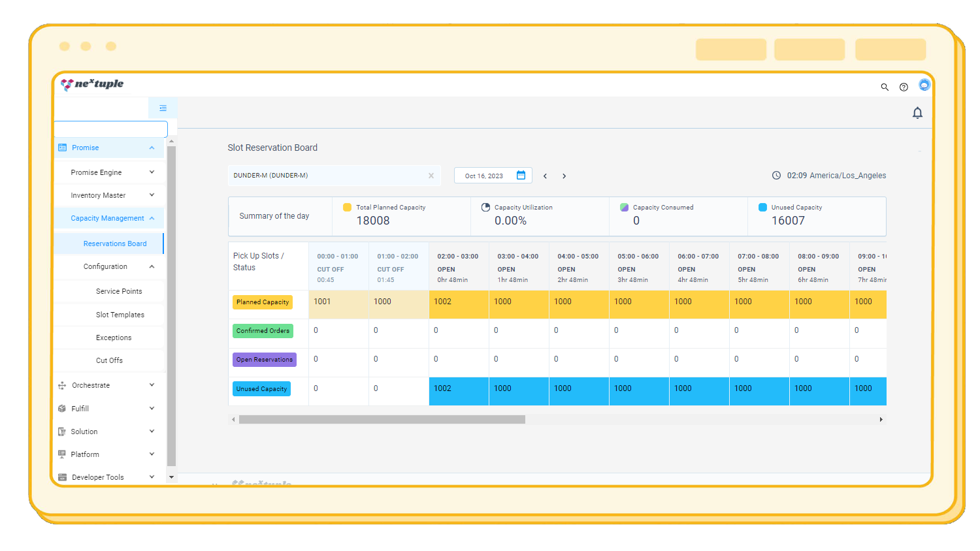Clear the DUNDER-M selection with the X

431,175
